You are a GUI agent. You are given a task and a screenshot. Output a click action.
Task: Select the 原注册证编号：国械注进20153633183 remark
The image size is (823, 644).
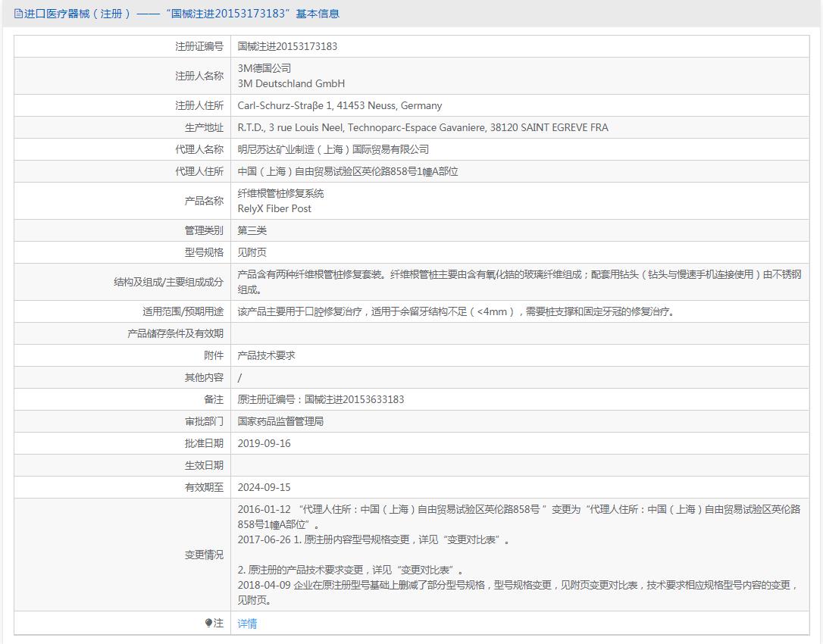point(321,399)
